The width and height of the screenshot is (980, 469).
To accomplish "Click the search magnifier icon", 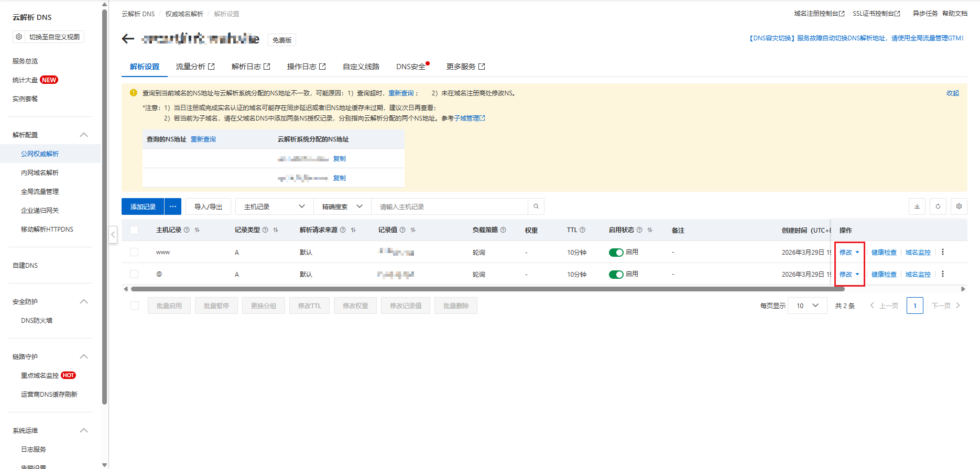I will tap(536, 206).
